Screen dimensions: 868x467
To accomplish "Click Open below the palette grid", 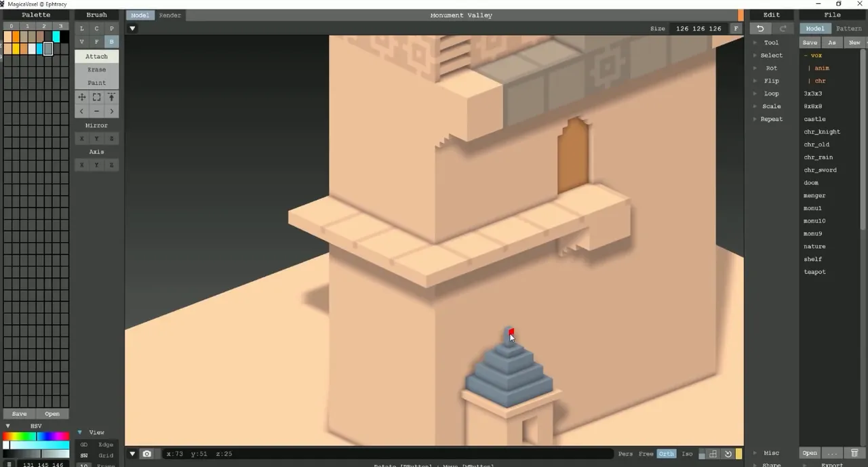I will pyautogui.click(x=52, y=413).
